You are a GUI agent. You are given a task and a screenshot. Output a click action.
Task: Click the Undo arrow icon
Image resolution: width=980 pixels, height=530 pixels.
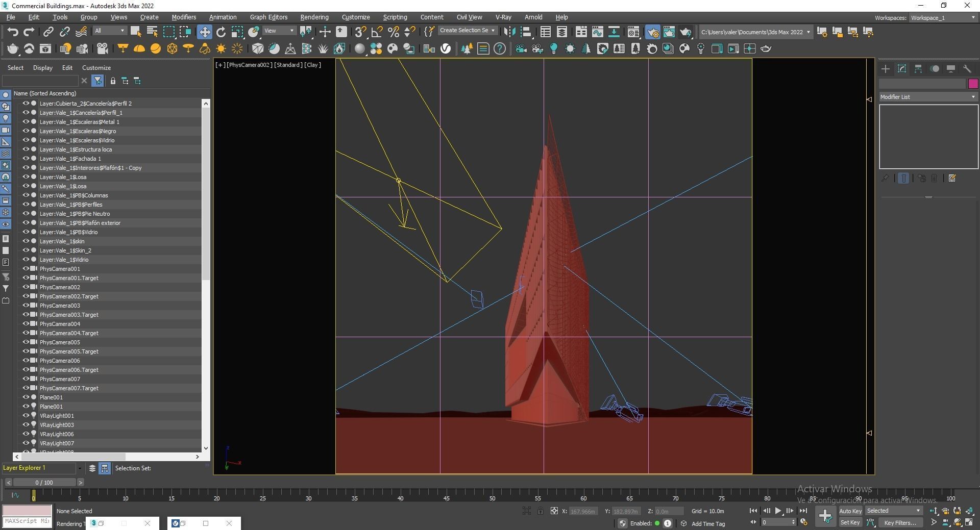(13, 32)
